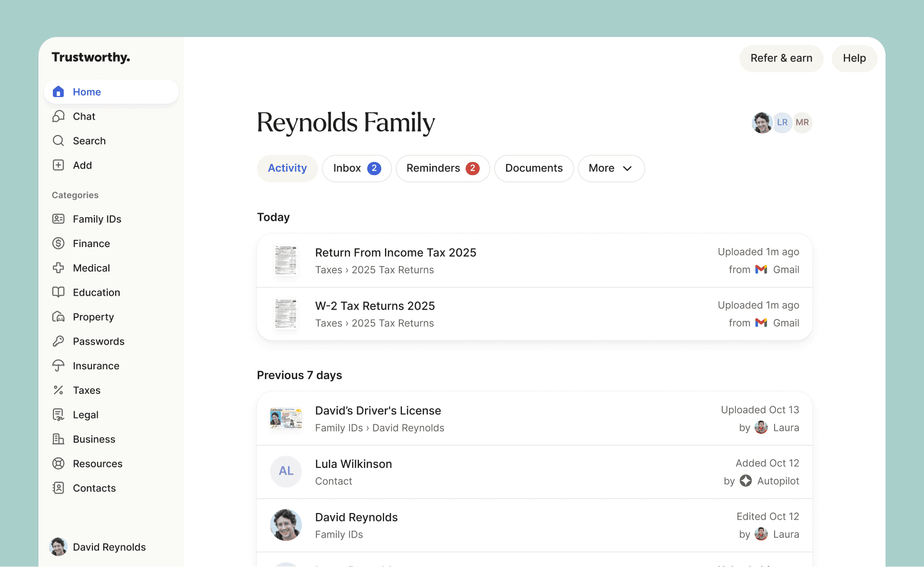
Task: Open the Chat section
Action: click(x=84, y=116)
